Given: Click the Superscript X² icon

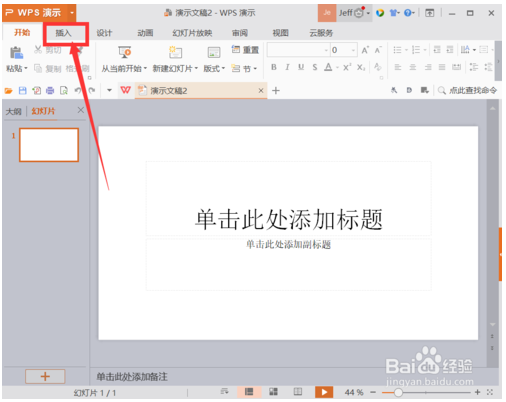Looking at the screenshot, I should coord(347,67).
